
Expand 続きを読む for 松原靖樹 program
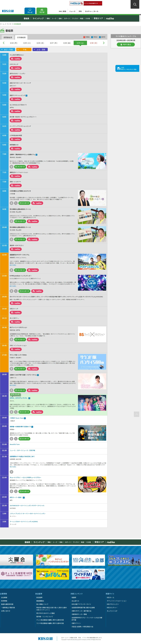point(13,467)
